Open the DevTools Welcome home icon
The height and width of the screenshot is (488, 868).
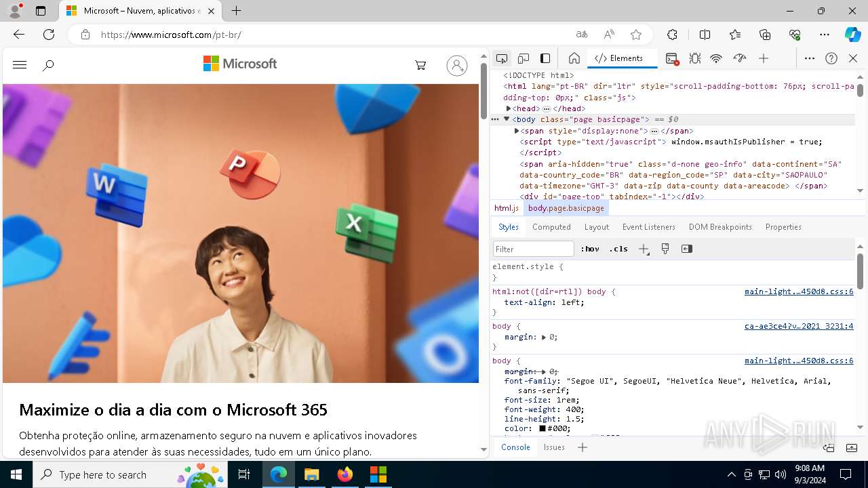click(x=574, y=58)
